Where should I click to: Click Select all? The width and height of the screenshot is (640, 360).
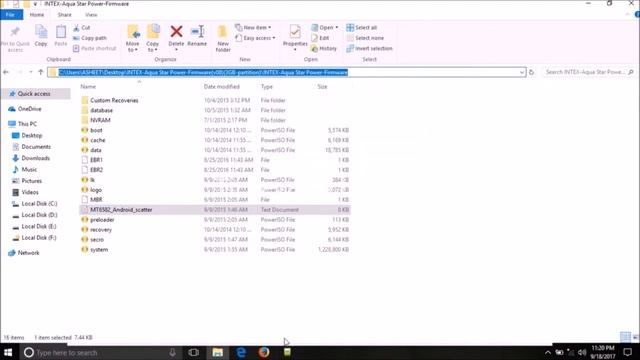362,27
